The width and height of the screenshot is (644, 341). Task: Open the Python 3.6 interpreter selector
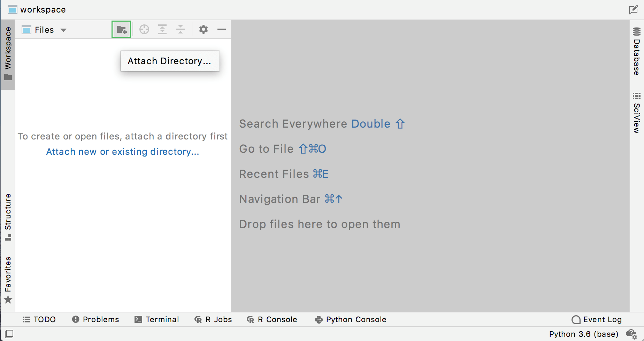pos(584,334)
